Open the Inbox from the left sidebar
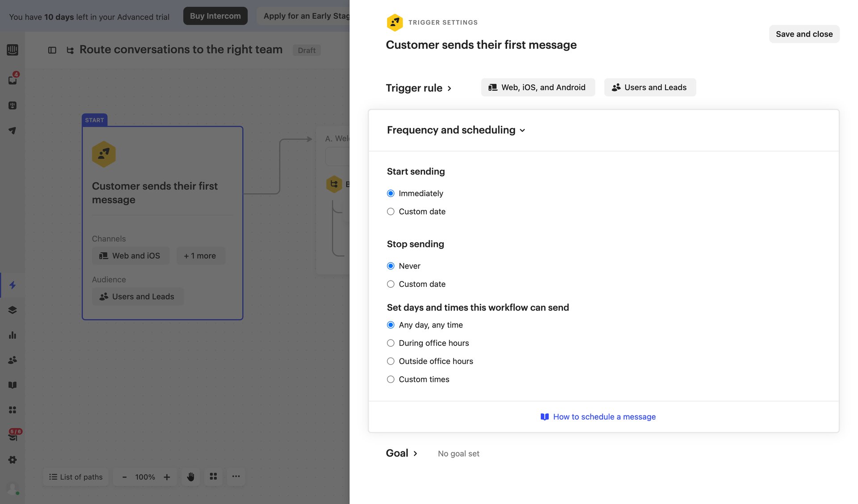The height and width of the screenshot is (504, 858). point(13,80)
